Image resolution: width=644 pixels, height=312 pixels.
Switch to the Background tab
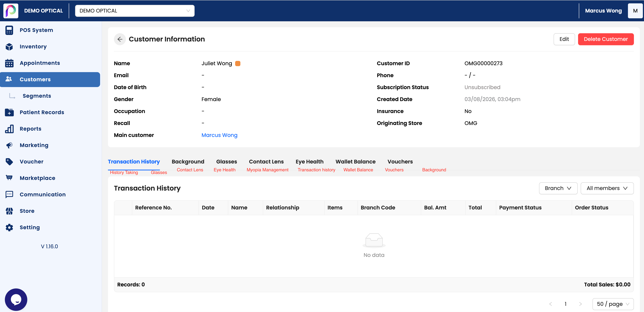coord(188,162)
